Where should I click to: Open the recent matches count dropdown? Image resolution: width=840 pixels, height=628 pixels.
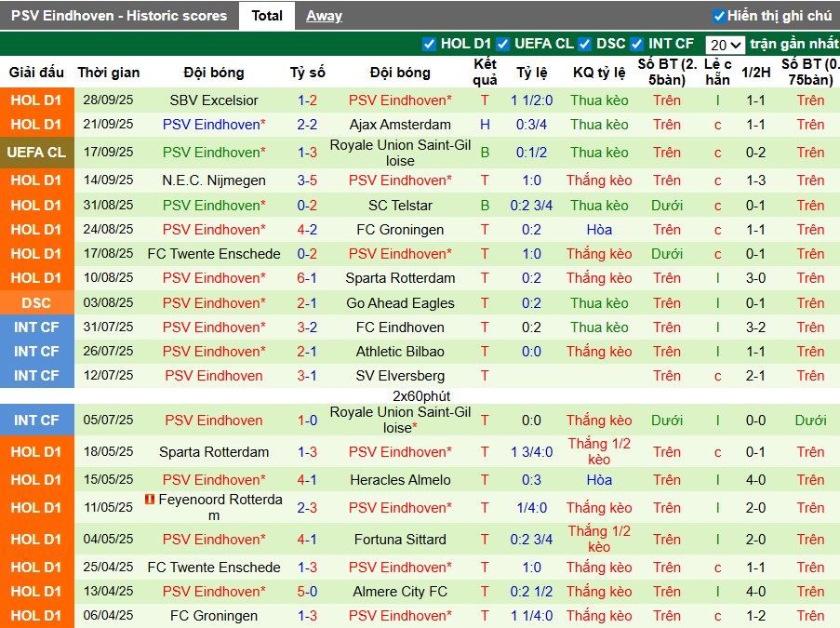coord(725,45)
